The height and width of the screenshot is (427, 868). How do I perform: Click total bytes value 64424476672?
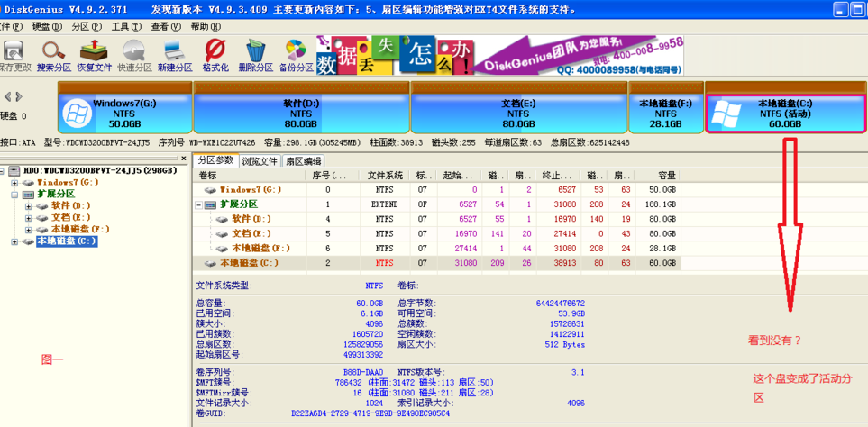tap(561, 304)
